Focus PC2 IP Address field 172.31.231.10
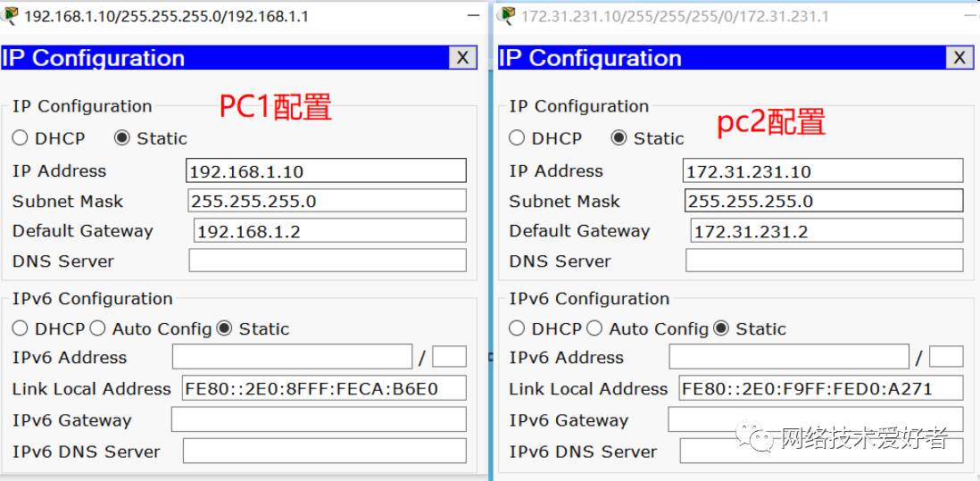This screenshot has height=481, width=980. pos(824,170)
